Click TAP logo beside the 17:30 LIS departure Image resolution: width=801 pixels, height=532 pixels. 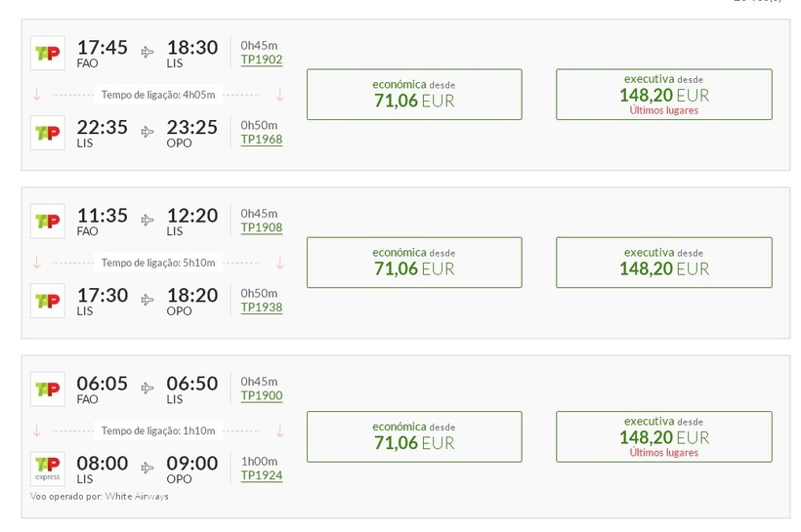47,301
